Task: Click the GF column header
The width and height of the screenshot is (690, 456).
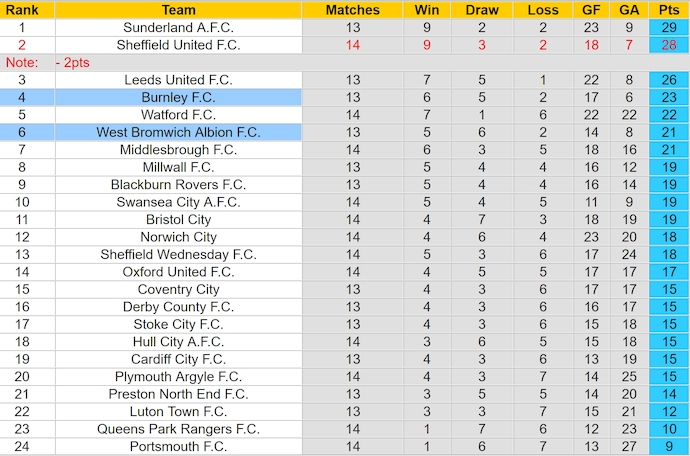Action: pos(592,10)
